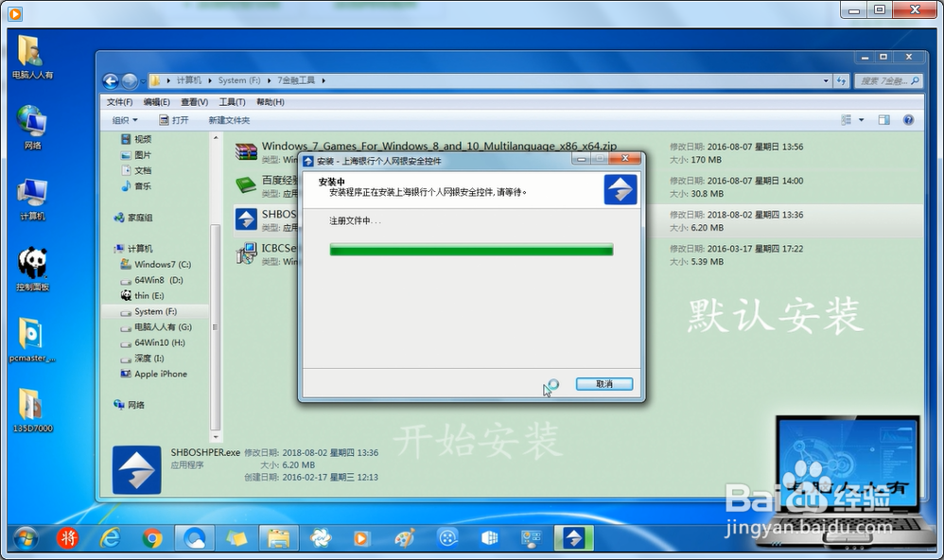Screen dimensions: 944x560
Task: Open the 编辑(E) menu
Action: coord(156,102)
